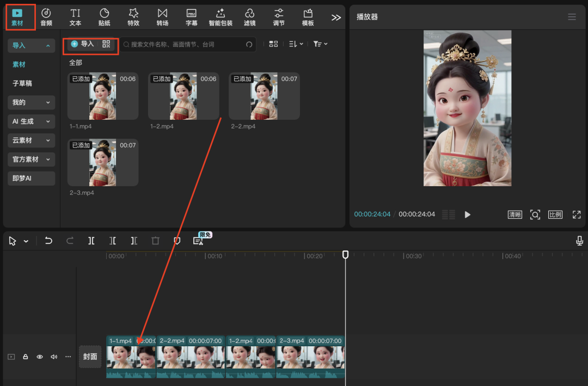This screenshot has height=386, width=588.
Task: Click the 封面 cover button on timeline
Action: (x=90, y=357)
